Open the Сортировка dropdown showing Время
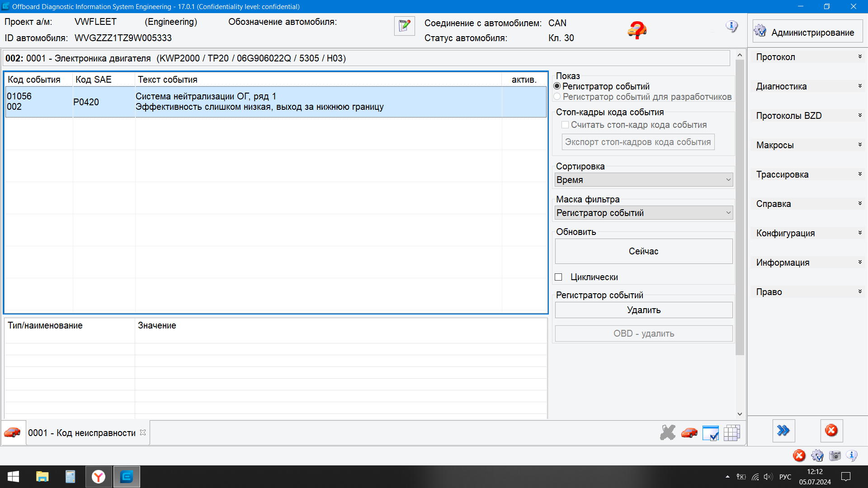The width and height of the screenshot is (868, 488). (x=643, y=180)
